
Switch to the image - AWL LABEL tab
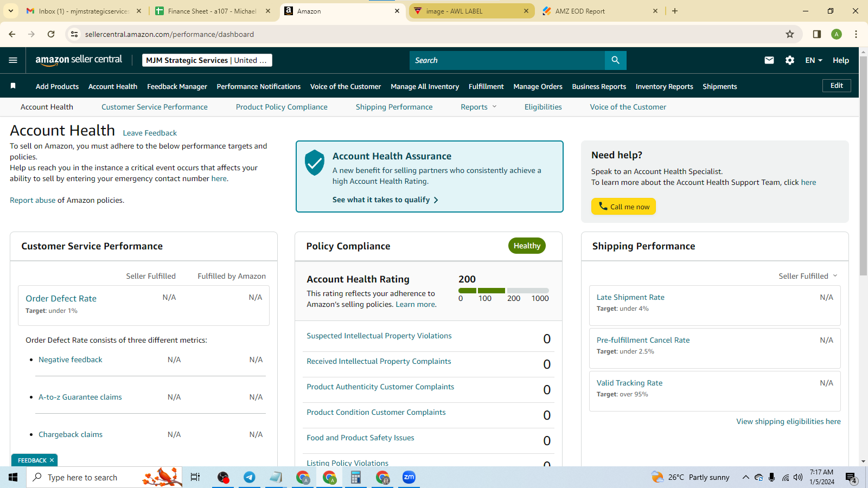471,11
